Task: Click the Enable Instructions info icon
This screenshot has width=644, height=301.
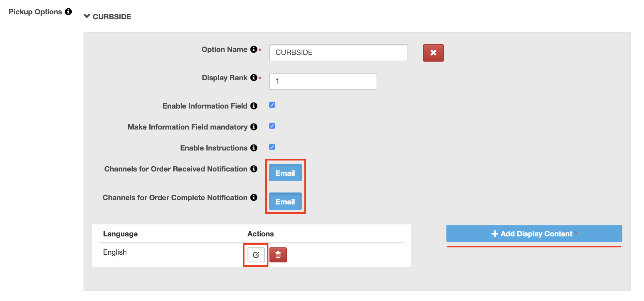Action: [x=254, y=148]
